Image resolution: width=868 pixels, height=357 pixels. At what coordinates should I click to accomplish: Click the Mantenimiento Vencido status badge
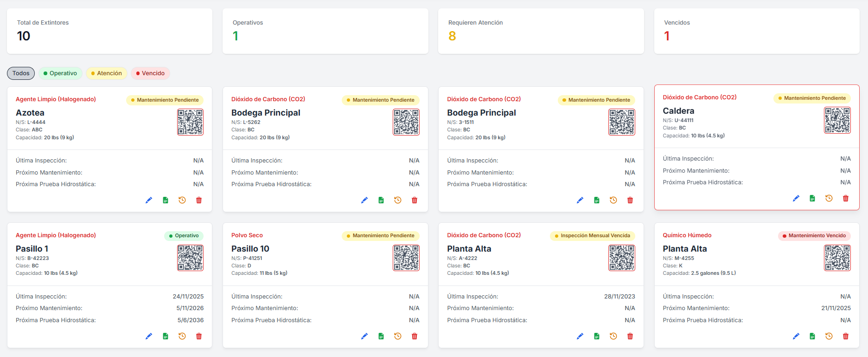814,236
